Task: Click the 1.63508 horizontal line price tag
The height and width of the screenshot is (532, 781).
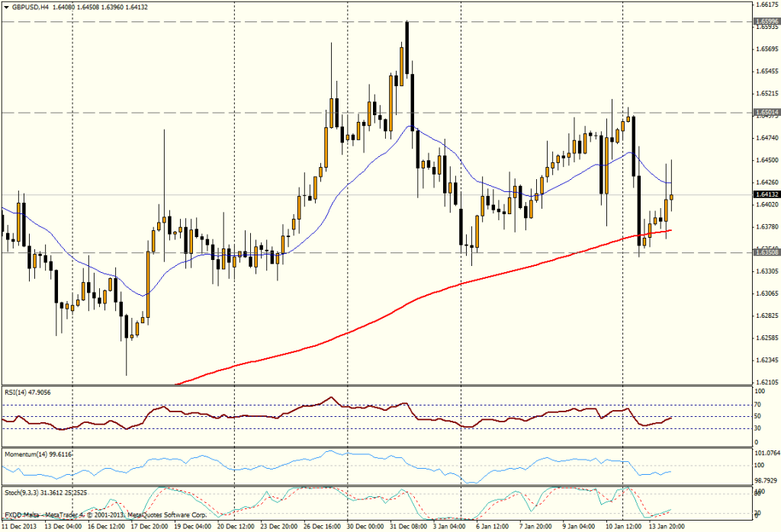Action: (766, 252)
